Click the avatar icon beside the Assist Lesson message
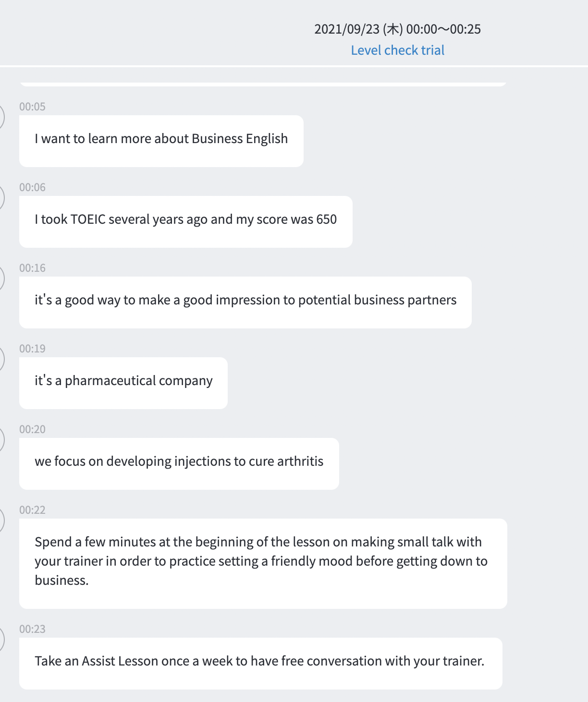Viewport: 588px width, 702px height. click(1, 640)
